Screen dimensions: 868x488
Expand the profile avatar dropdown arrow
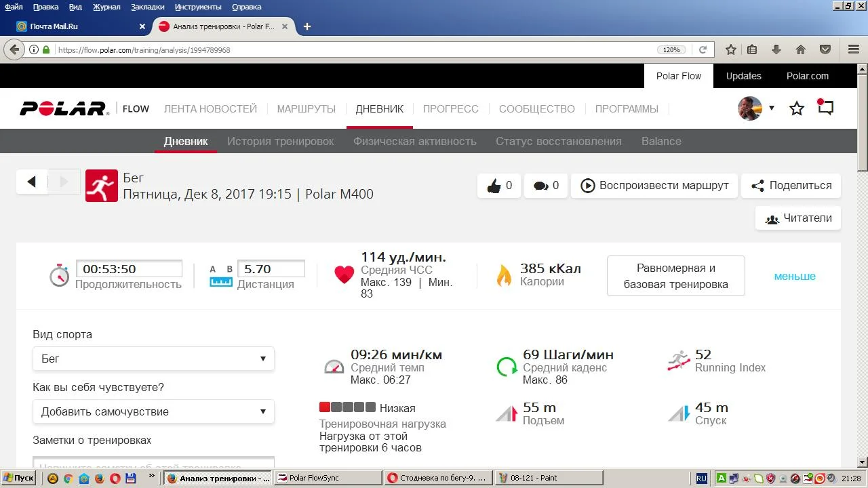click(x=772, y=108)
